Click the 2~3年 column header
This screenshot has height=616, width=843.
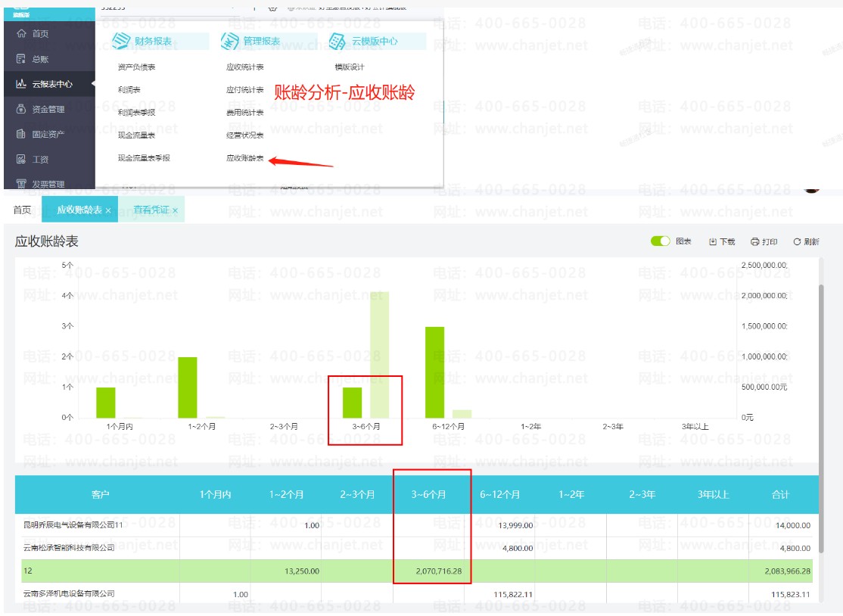pyautogui.click(x=642, y=494)
